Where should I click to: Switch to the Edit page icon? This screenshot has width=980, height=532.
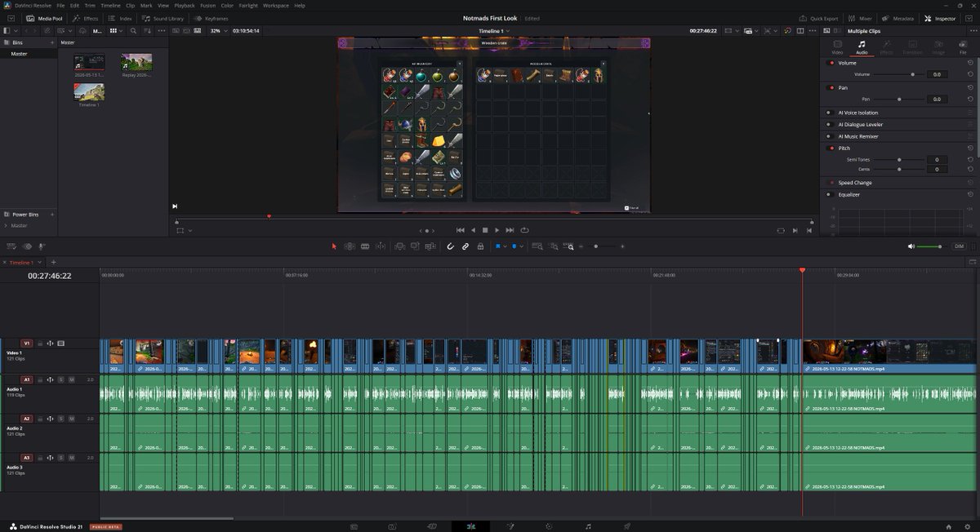470,526
